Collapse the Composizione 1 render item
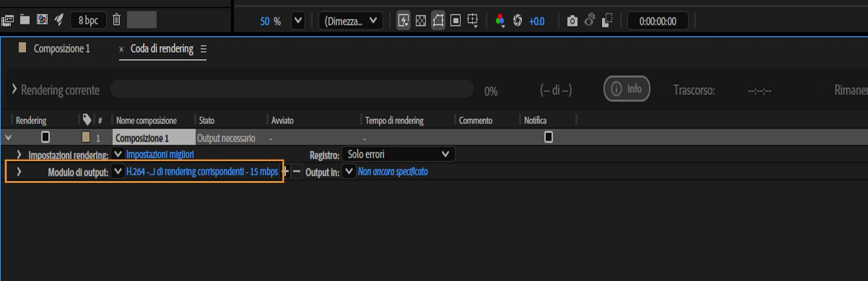Viewport: 868px width, 281px height. (x=9, y=137)
